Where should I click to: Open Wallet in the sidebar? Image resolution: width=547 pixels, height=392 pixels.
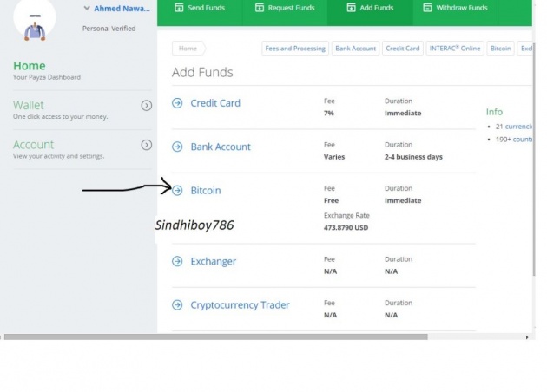pyautogui.click(x=29, y=105)
